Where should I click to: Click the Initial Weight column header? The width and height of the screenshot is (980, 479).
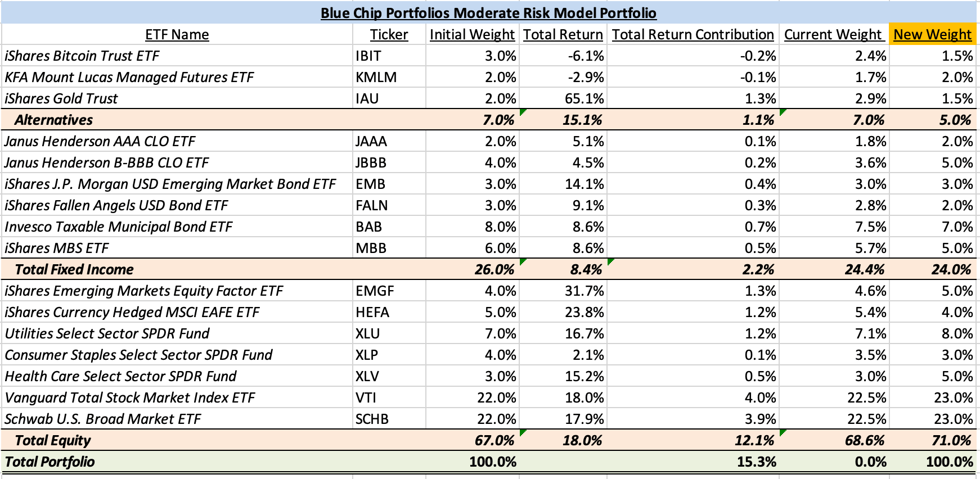[x=472, y=34]
